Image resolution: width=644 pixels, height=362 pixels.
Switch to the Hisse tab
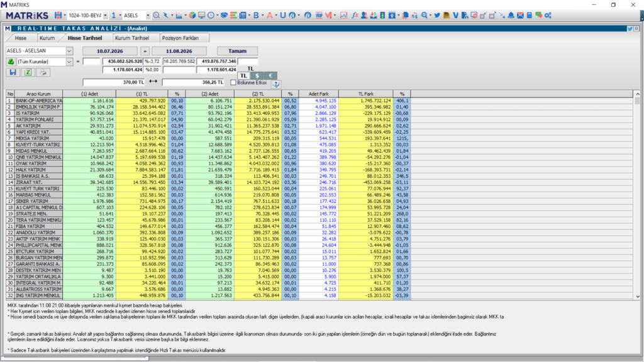coord(21,38)
